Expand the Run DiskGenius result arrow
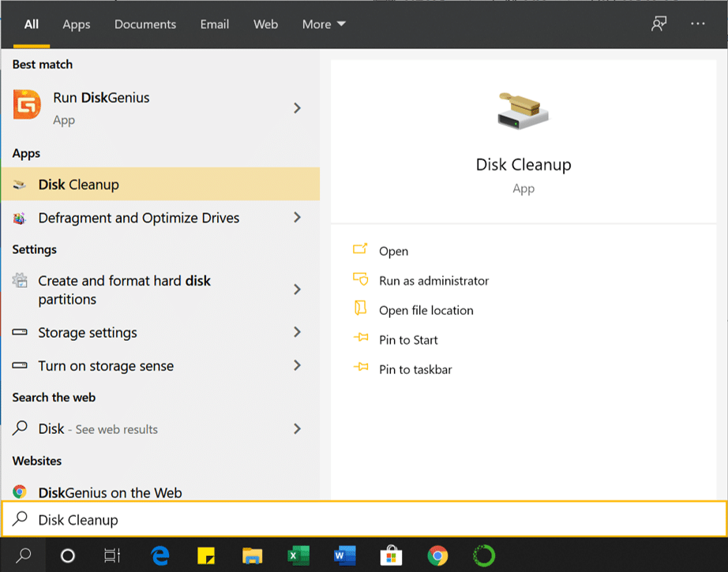The image size is (728, 572). pos(297,108)
